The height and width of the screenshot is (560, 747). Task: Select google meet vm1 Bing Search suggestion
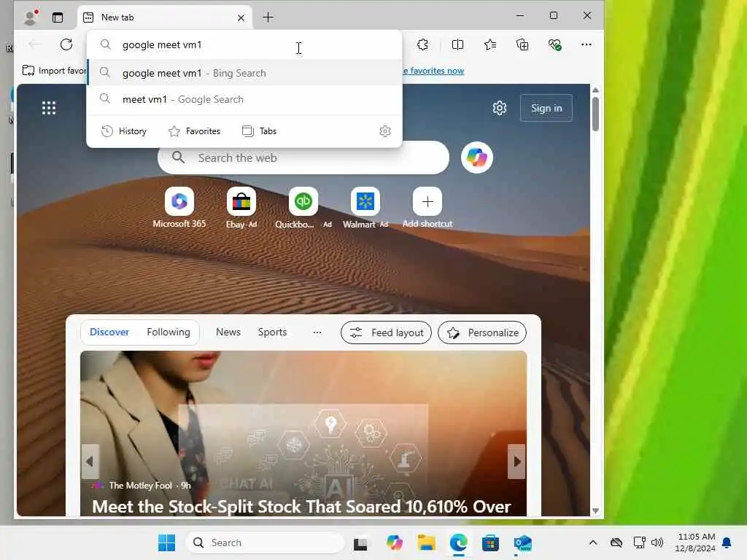coord(244,73)
